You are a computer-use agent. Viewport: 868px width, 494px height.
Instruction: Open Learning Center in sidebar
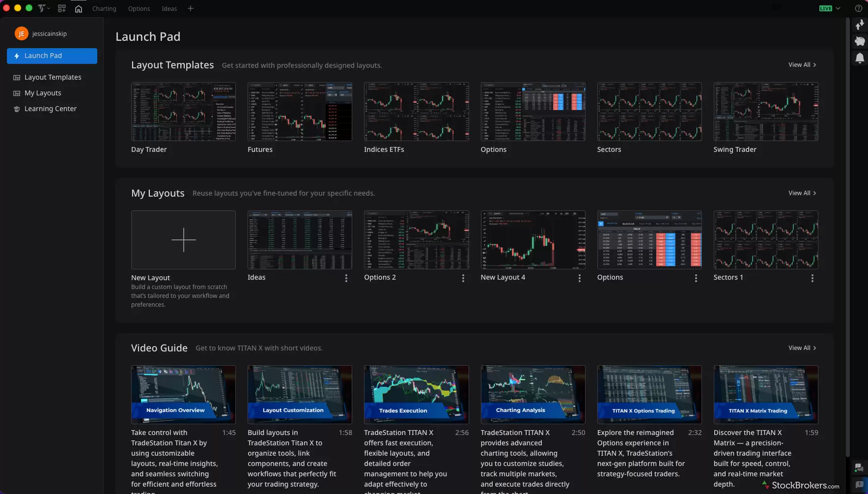pyautogui.click(x=52, y=109)
